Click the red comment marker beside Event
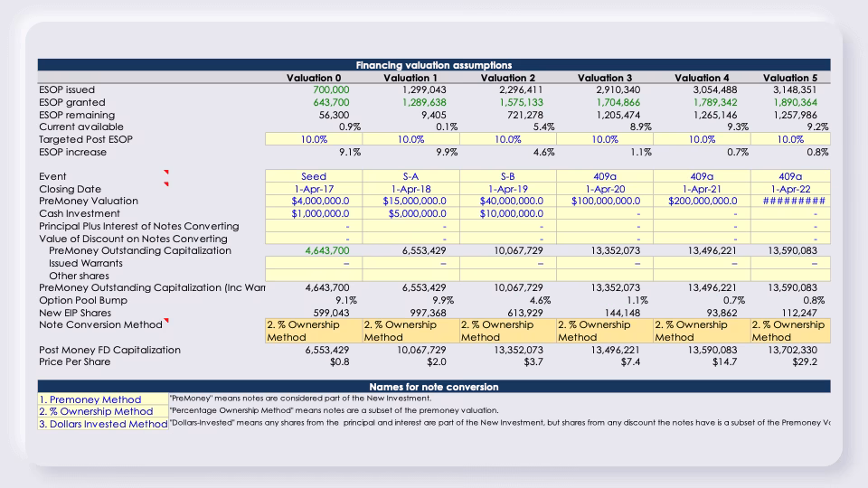The height and width of the screenshot is (488, 868). [166, 172]
